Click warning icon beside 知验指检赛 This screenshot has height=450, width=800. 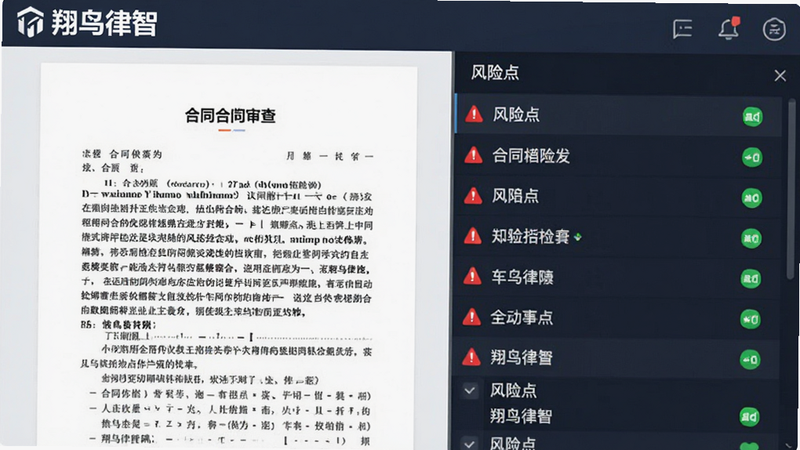pyautogui.click(x=472, y=236)
